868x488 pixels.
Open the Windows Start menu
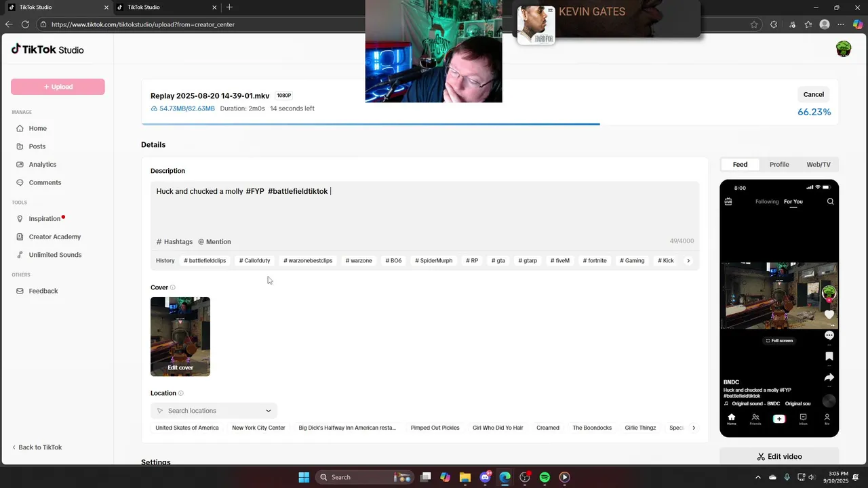304,477
